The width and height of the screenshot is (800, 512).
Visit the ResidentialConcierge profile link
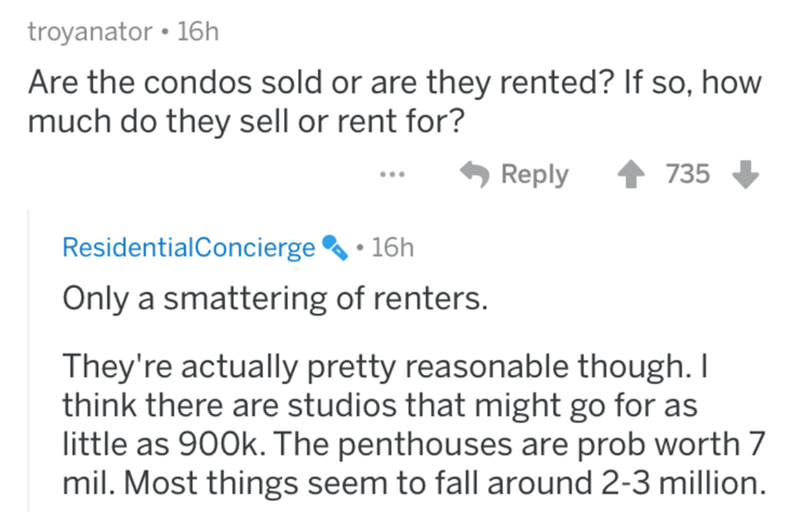(187, 247)
